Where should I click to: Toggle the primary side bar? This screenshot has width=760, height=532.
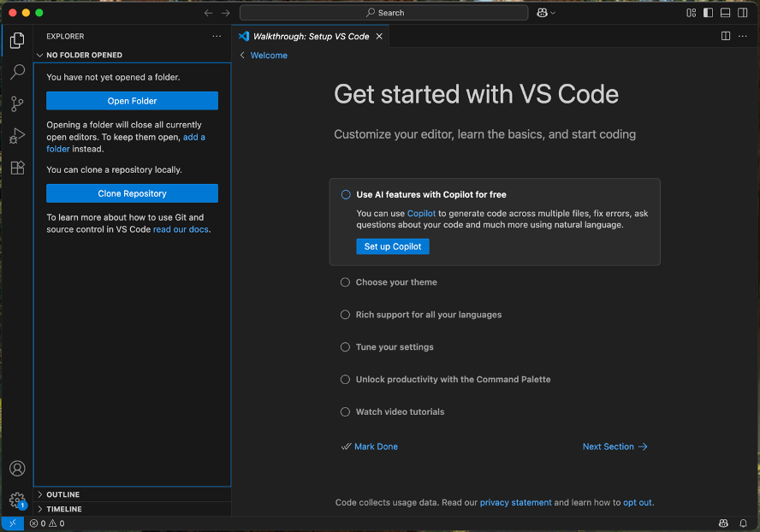pyautogui.click(x=708, y=13)
